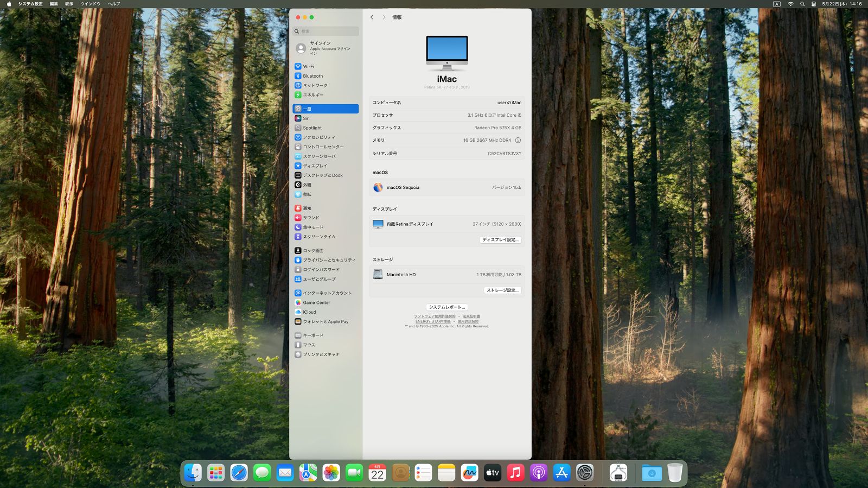Open Finder from the Dock
This screenshot has width=868, height=488.
(193, 473)
